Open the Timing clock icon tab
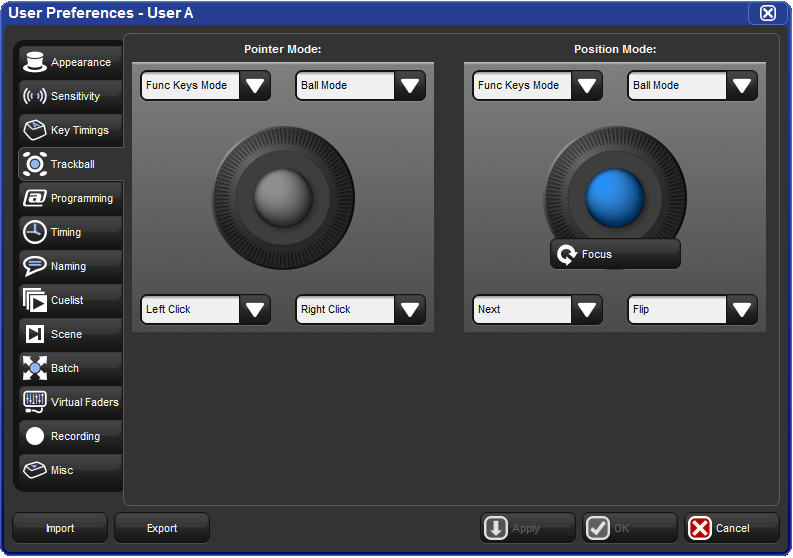The width and height of the screenshot is (793, 558). tap(35, 232)
